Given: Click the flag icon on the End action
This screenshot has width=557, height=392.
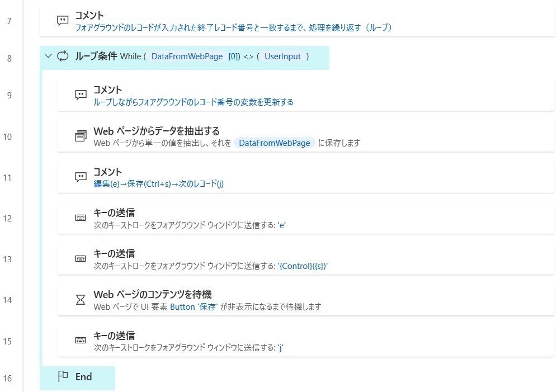Looking at the screenshot, I should click(x=63, y=376).
